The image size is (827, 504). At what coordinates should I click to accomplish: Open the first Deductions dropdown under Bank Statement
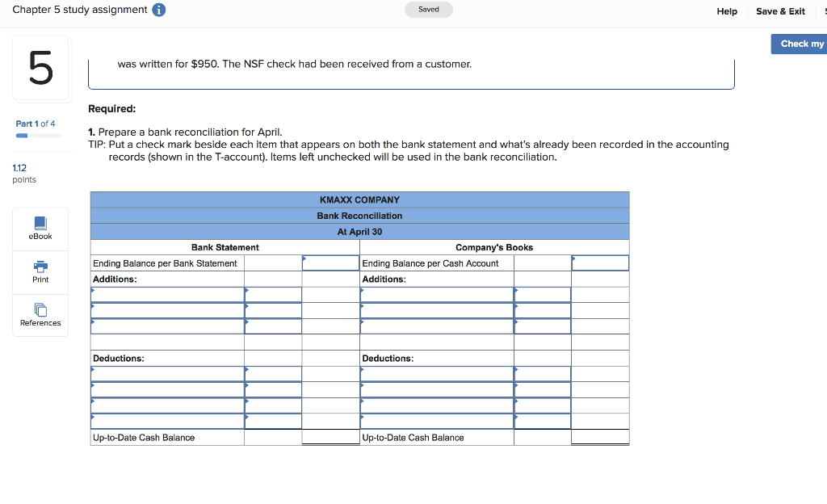pyautogui.click(x=166, y=373)
